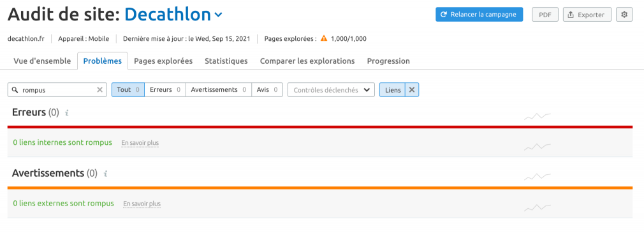Viewport: 644px width, 233px height.
Task: Click Appareil : Mobile text
Action: tap(84, 39)
